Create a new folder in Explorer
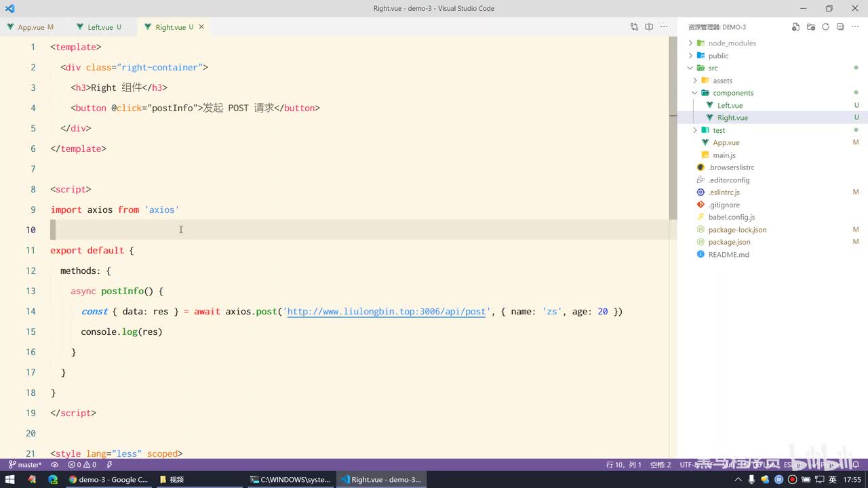Viewport: 868px width, 488px height. 811,27
